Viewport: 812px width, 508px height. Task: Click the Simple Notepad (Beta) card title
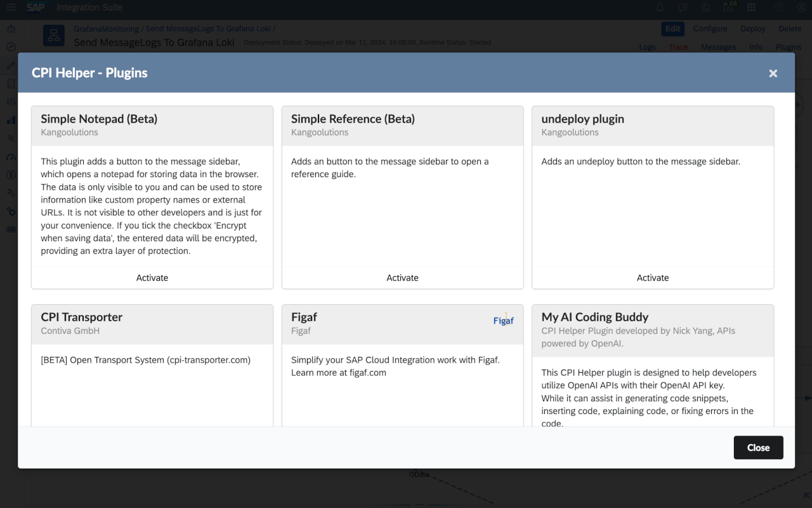pos(99,119)
